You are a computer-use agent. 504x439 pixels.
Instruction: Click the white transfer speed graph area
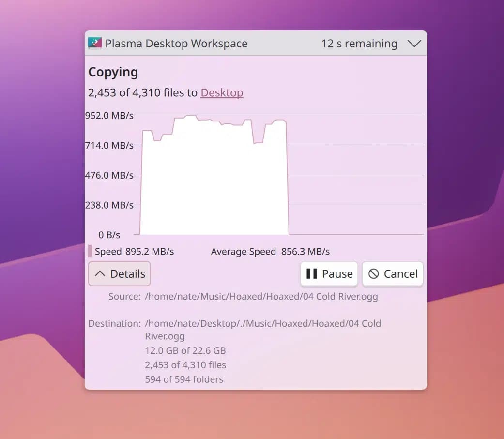coord(213,184)
